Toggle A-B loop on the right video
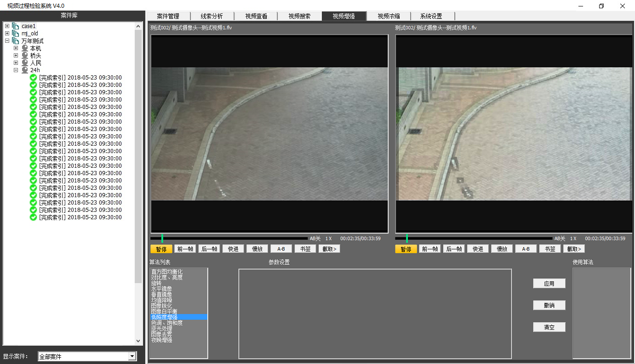Viewport: 635px width, 364px height. 526,249
